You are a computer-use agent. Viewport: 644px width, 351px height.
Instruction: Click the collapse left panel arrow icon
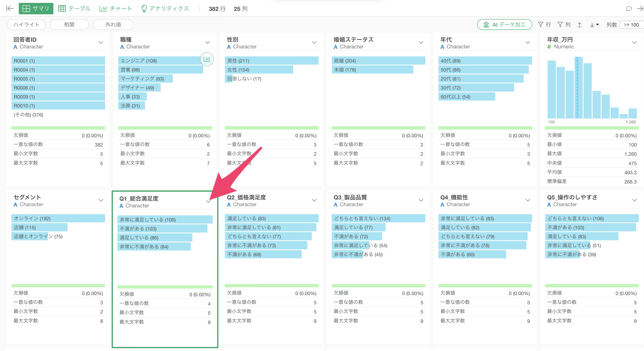[x=10, y=8]
